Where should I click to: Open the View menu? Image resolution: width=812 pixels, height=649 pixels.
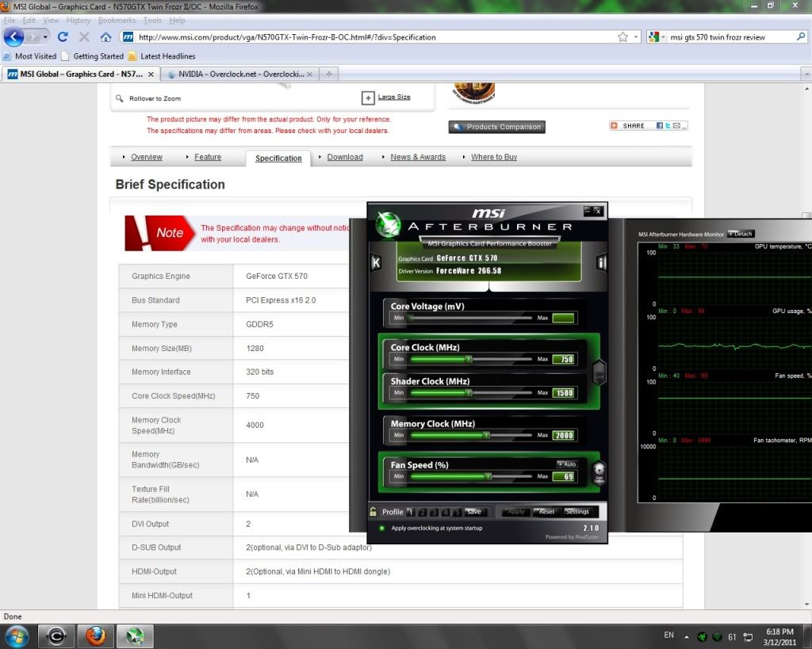pos(51,20)
